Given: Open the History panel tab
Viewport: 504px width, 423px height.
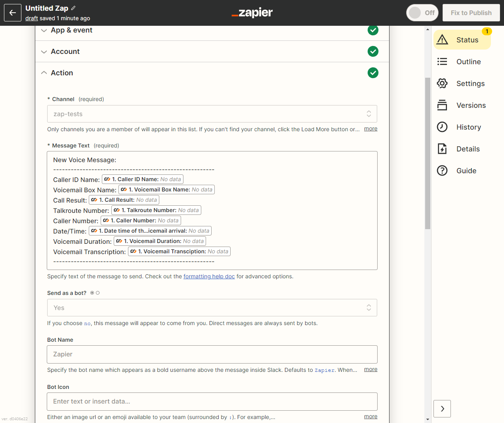Looking at the screenshot, I should coord(462,127).
